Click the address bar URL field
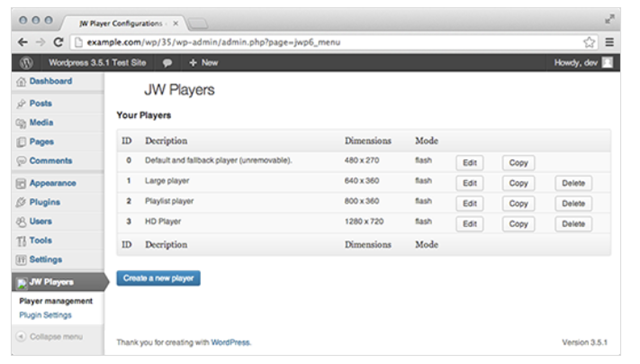 333,42
